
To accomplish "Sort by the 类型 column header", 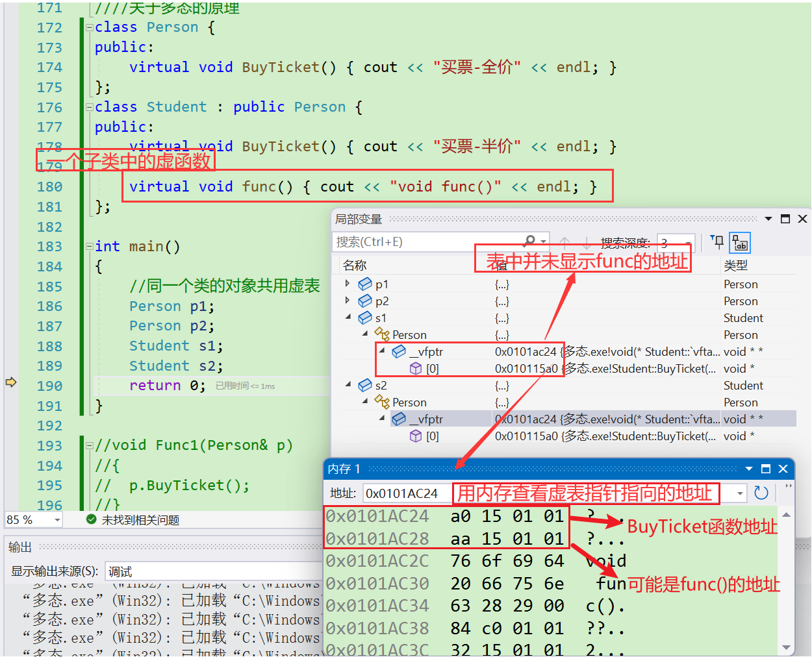I will click(x=735, y=265).
